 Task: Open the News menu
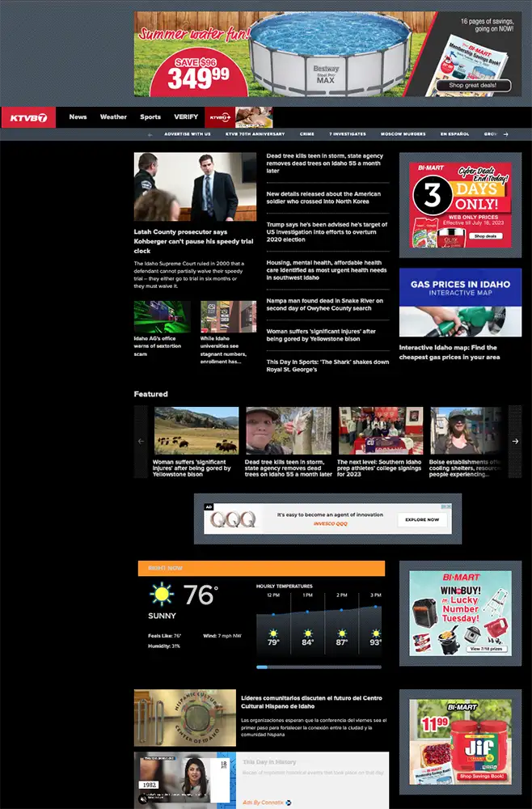point(78,117)
